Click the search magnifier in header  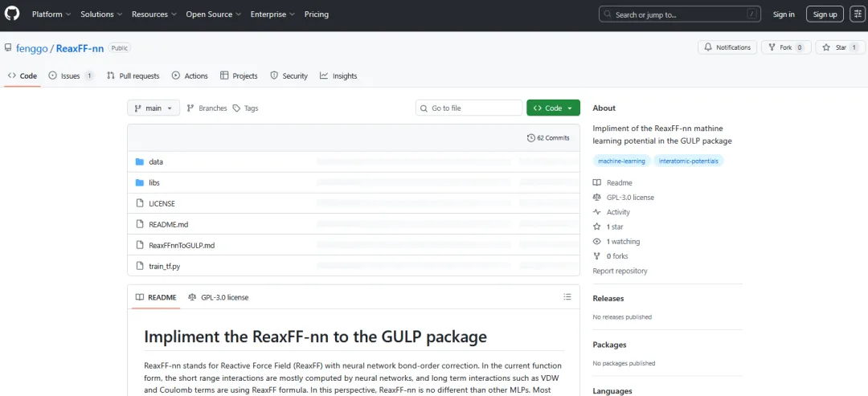[x=608, y=15]
